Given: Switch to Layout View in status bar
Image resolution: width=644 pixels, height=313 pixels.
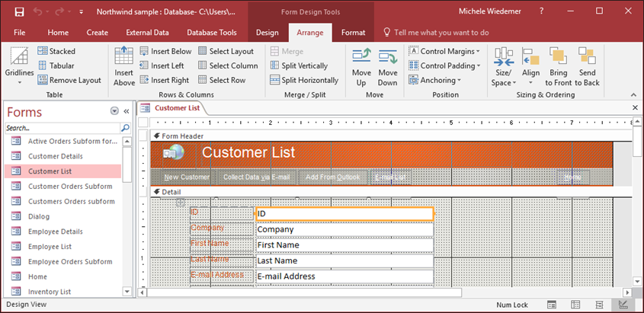Looking at the screenshot, I should pos(599,305).
